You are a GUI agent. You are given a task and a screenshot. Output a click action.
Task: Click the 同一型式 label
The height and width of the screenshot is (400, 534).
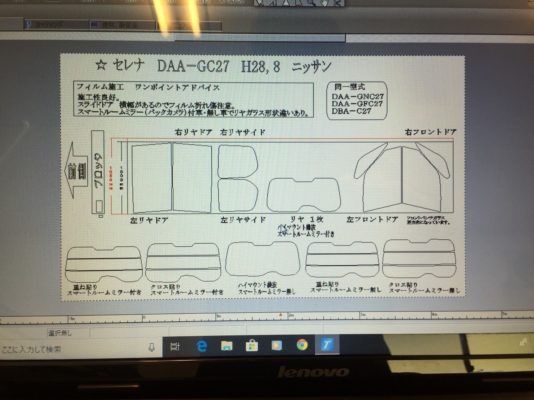click(349, 87)
